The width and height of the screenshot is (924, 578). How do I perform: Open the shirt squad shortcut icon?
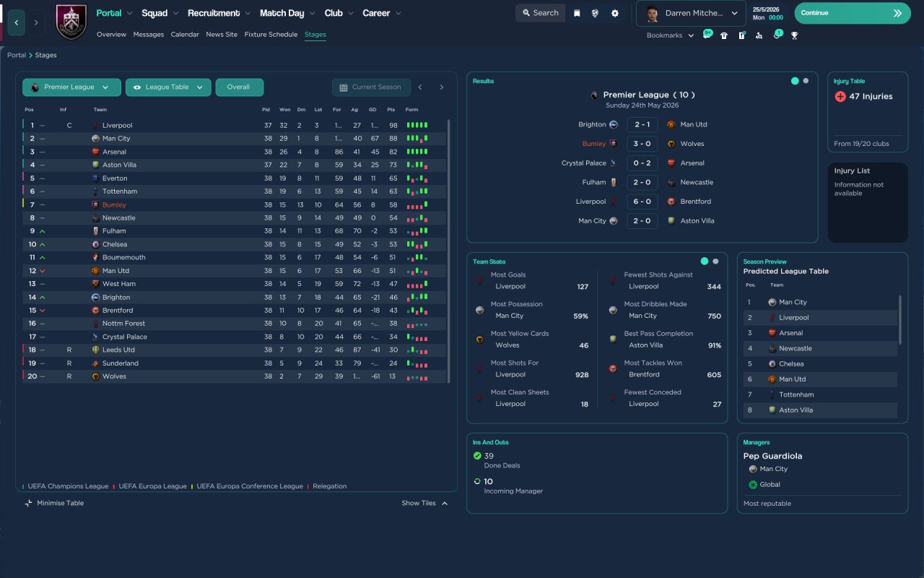(x=724, y=35)
